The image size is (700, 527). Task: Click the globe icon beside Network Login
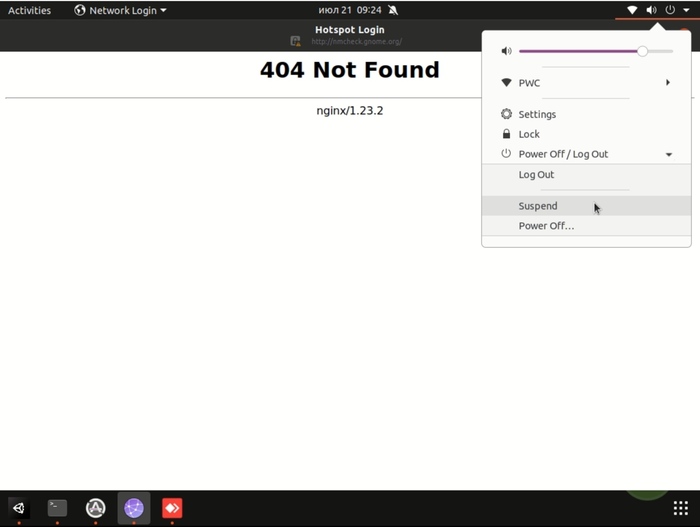point(80,10)
